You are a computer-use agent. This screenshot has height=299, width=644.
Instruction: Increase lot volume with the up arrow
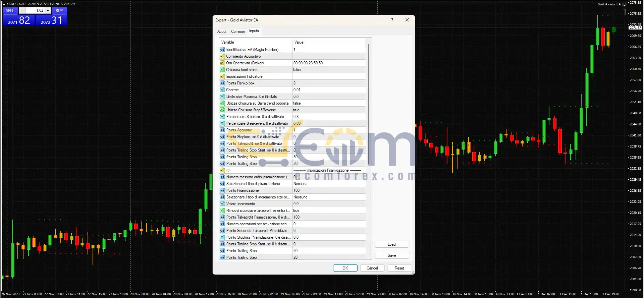48,10
